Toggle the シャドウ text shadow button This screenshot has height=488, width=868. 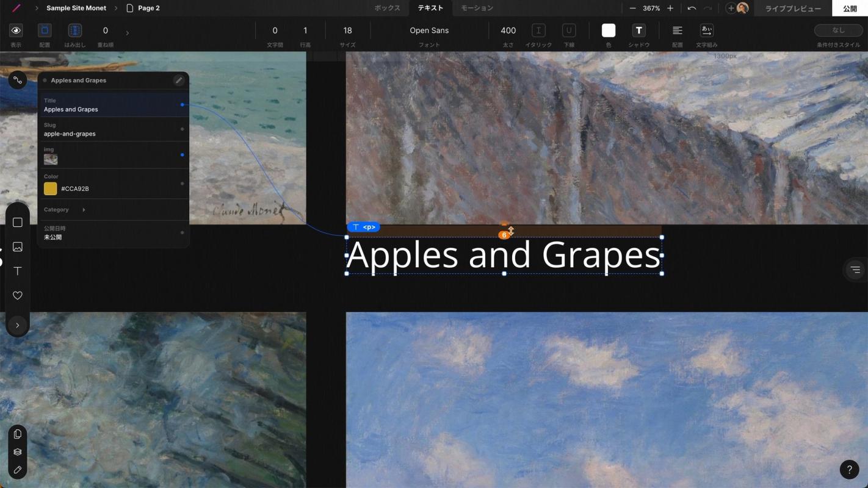(638, 30)
